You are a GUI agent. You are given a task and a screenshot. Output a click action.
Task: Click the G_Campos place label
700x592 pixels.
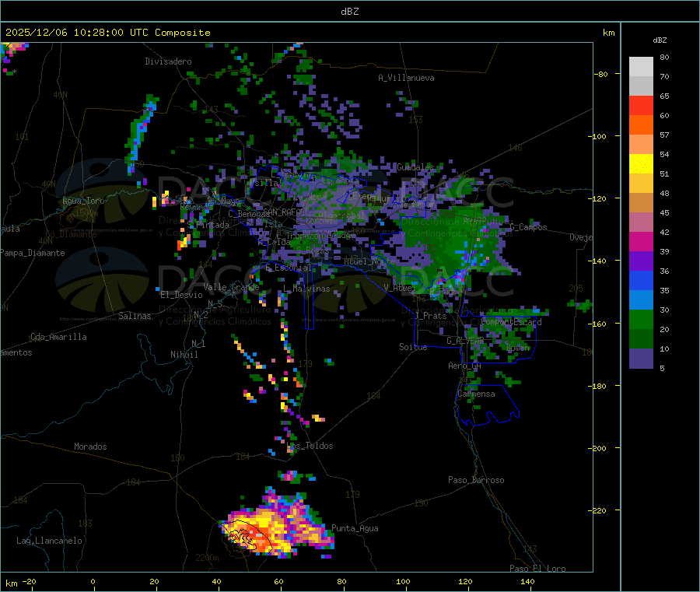[x=528, y=227]
